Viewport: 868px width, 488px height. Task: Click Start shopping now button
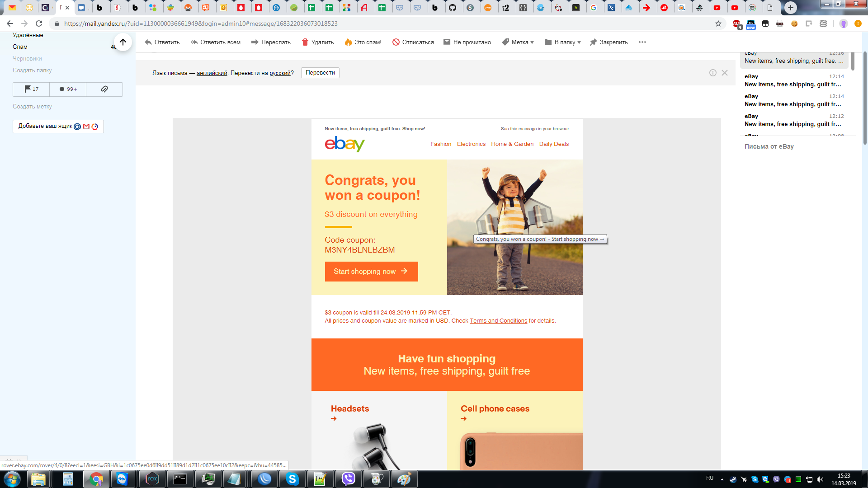(x=372, y=272)
